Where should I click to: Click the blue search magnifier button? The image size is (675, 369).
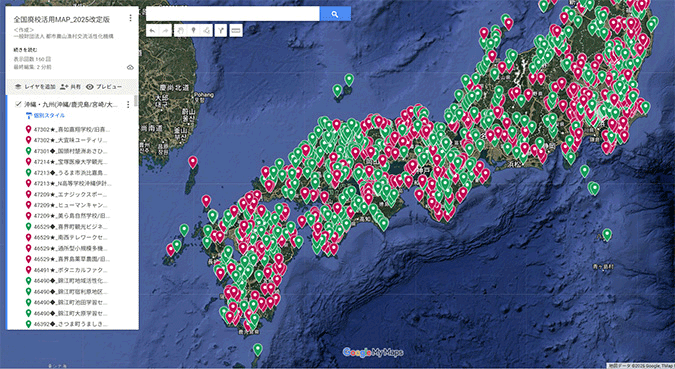[335, 14]
